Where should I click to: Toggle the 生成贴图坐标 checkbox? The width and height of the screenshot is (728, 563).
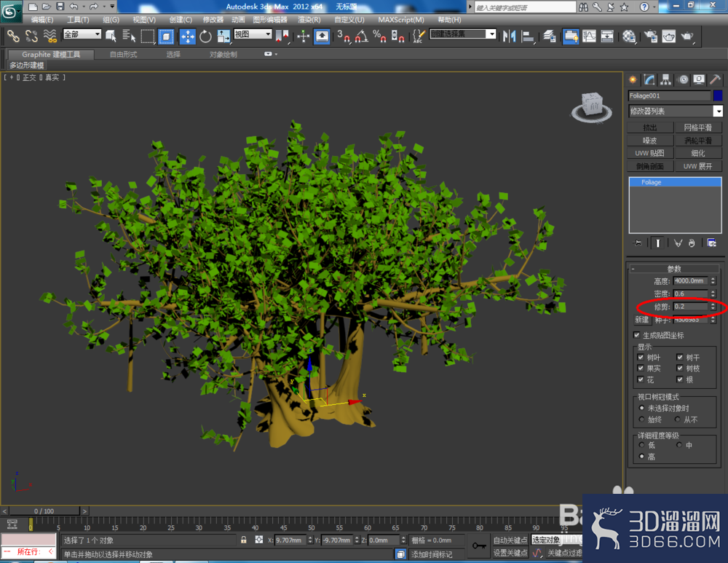(x=636, y=335)
